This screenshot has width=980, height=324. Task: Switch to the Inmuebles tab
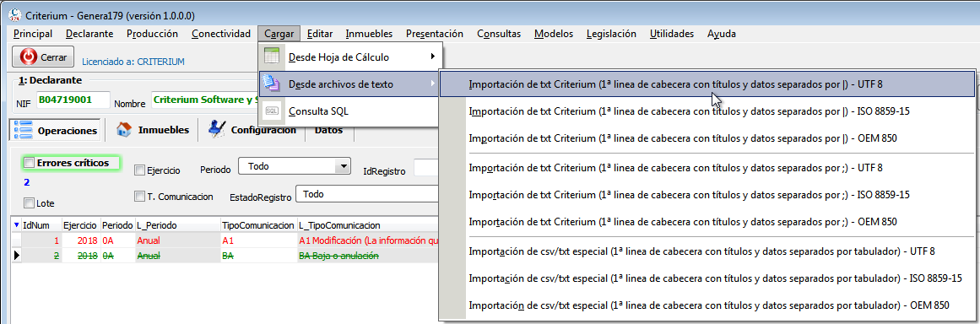153,130
